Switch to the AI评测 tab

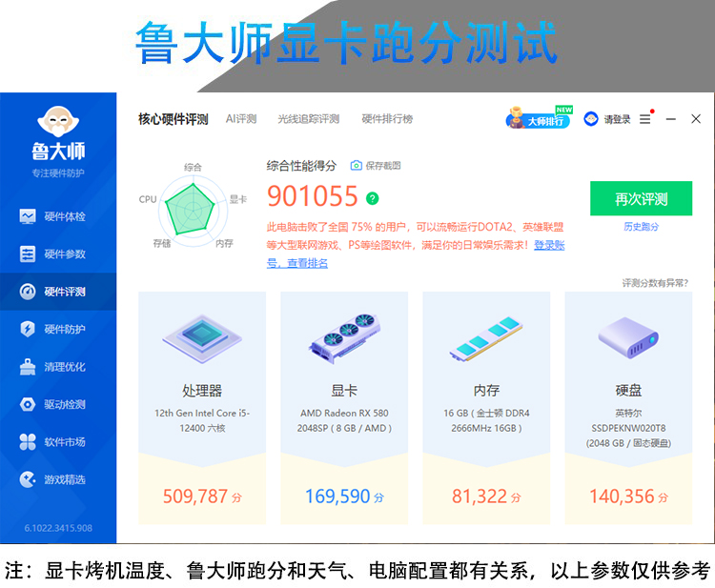point(241,119)
